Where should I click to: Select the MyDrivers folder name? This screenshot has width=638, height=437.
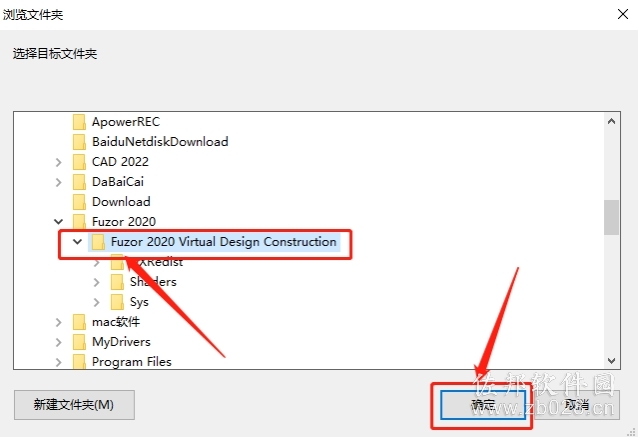[121, 342]
